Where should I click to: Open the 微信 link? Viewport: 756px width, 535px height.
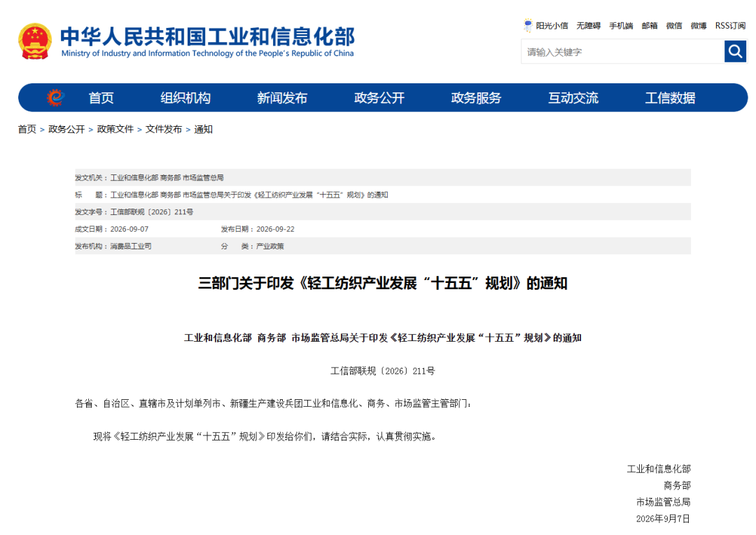click(674, 26)
